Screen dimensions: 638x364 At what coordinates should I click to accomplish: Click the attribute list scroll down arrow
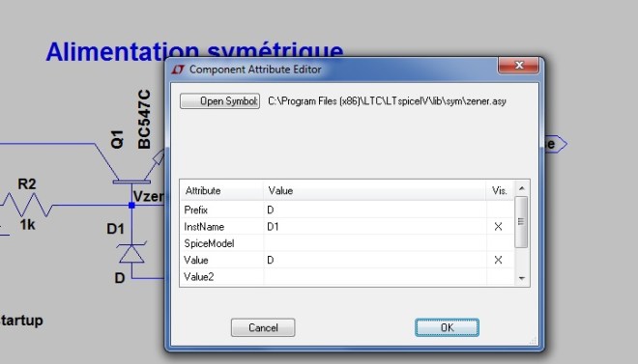pyautogui.click(x=522, y=278)
